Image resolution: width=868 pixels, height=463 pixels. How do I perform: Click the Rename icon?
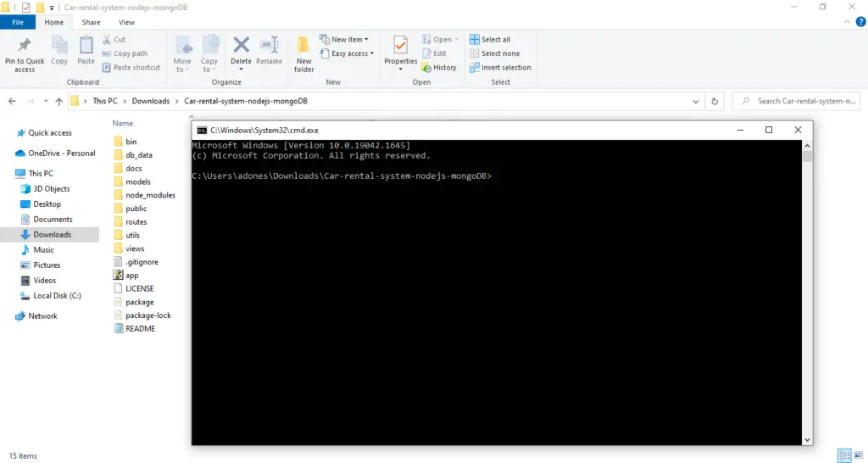269,46
